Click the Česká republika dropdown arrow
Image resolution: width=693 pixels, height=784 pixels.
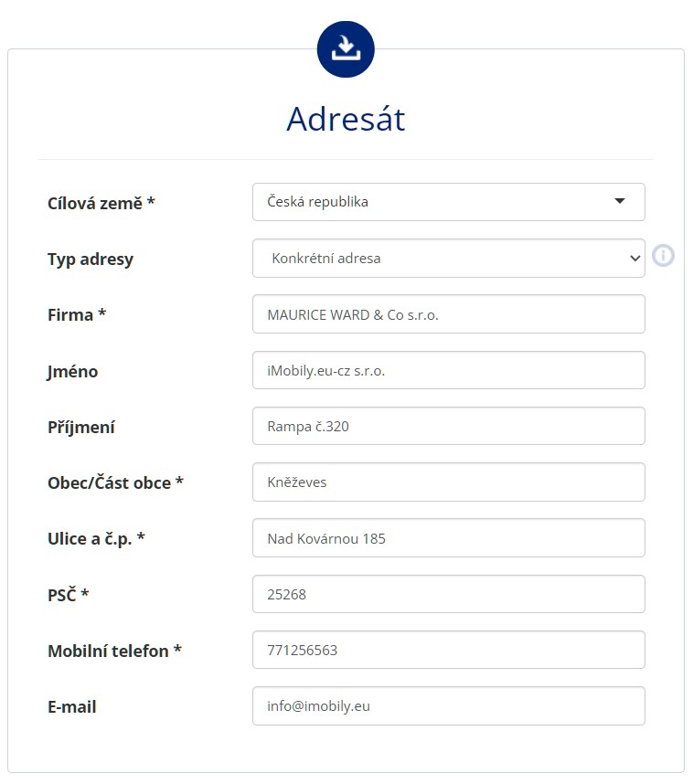coord(620,201)
